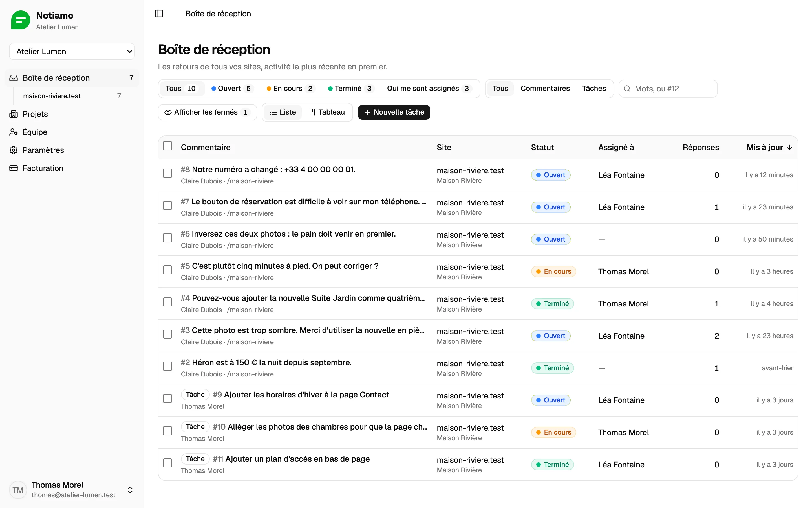Image resolution: width=812 pixels, height=508 pixels.
Task: Check the box for comment #6
Action: (x=167, y=238)
